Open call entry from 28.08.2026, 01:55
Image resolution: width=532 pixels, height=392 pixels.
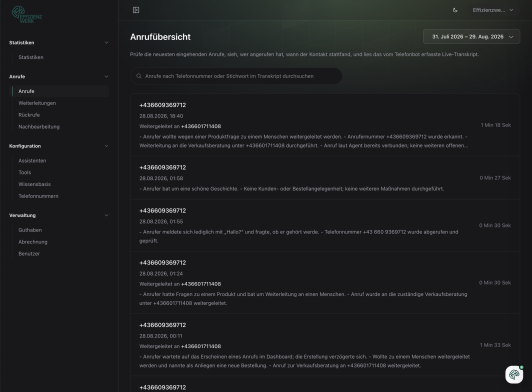pos(325,225)
